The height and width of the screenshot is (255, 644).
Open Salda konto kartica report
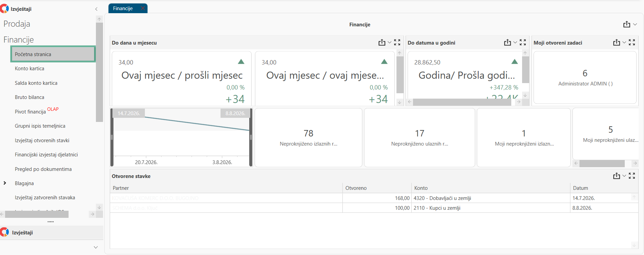(36, 83)
